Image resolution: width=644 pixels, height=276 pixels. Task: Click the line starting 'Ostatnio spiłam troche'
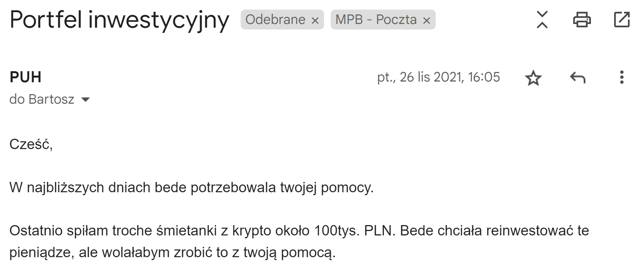point(299,231)
